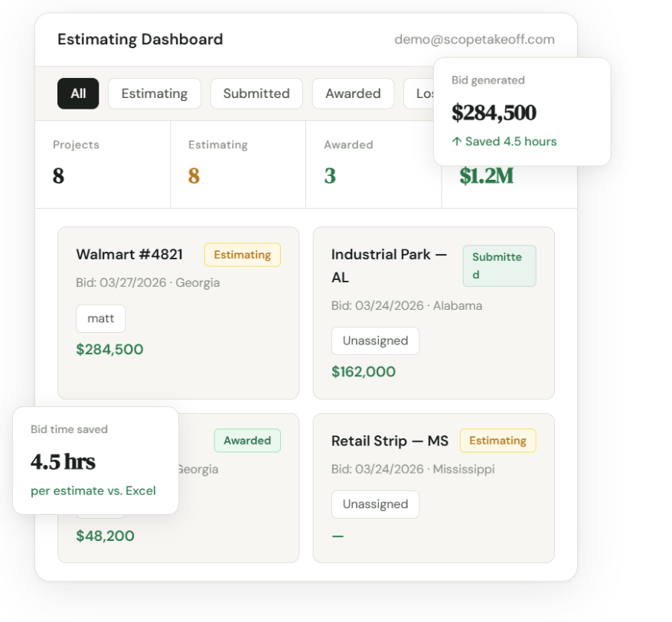This screenshot has width=672, height=622.
Task: Click the up arrow beside Saved 4.5 hours
Action: point(457,142)
